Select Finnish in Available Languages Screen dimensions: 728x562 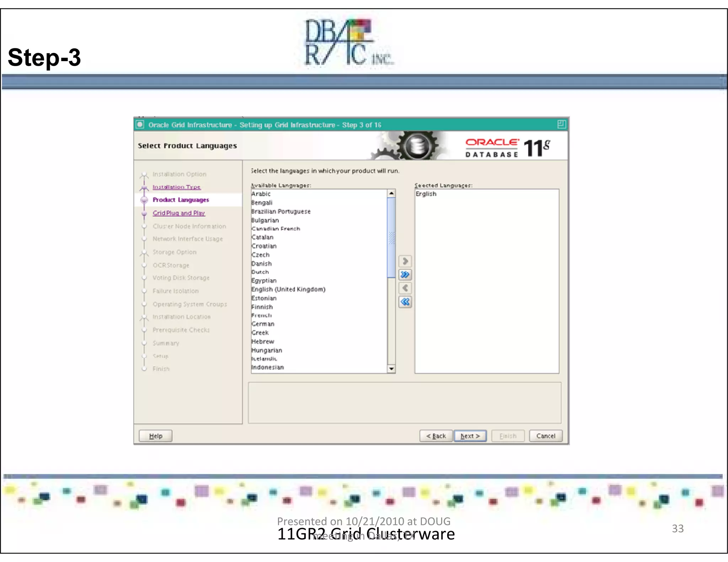pyautogui.click(x=319, y=307)
